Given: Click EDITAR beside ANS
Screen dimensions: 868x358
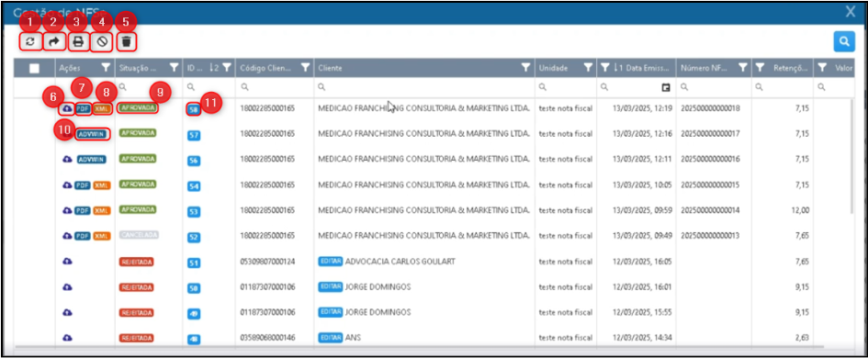Looking at the screenshot, I should pyautogui.click(x=331, y=337).
